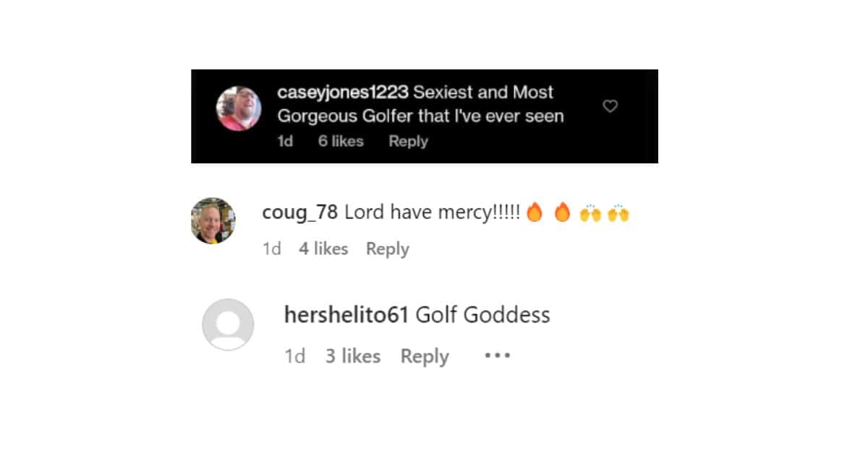The width and height of the screenshot is (868, 454).
Task: Click coug_78's profile avatar
Action: [x=213, y=220]
